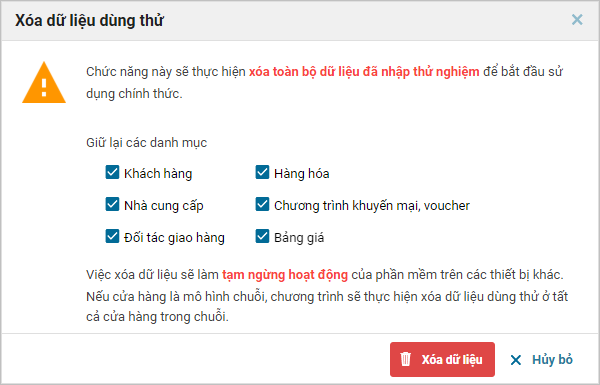Select the Nhà cung cấp label text
Screen dimensions: 600x385
[164, 206]
